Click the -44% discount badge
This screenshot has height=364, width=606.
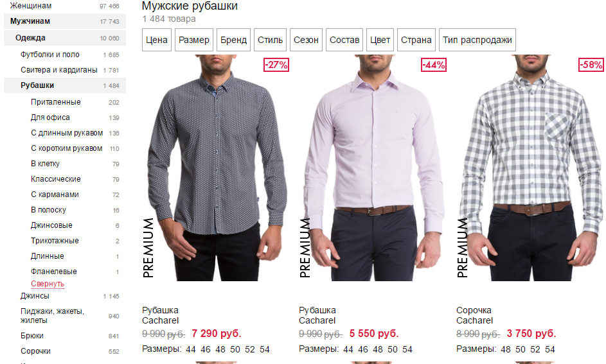[434, 65]
